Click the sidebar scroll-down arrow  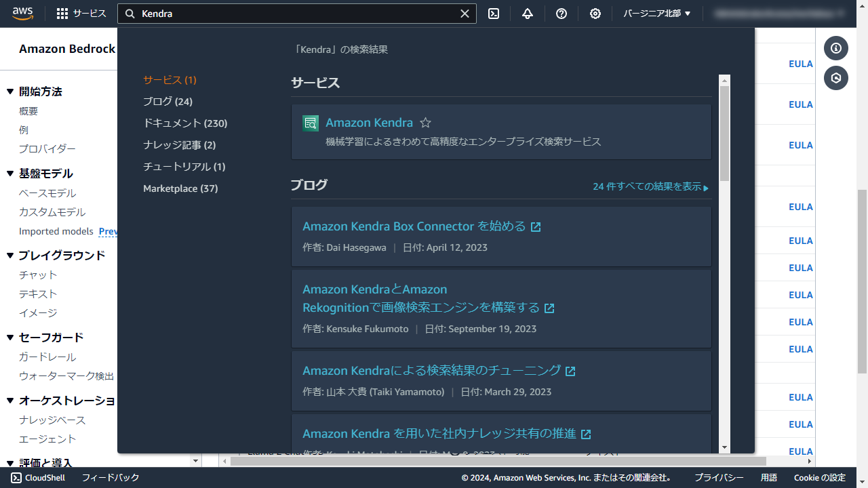coord(196,461)
